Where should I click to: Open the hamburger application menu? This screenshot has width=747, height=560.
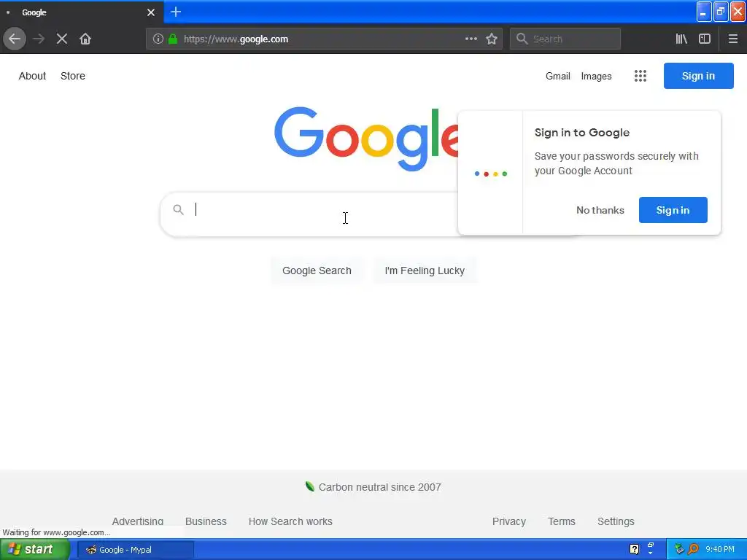click(732, 39)
